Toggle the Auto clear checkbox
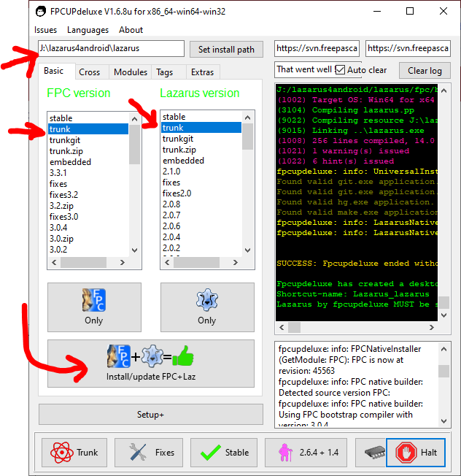 click(340, 70)
